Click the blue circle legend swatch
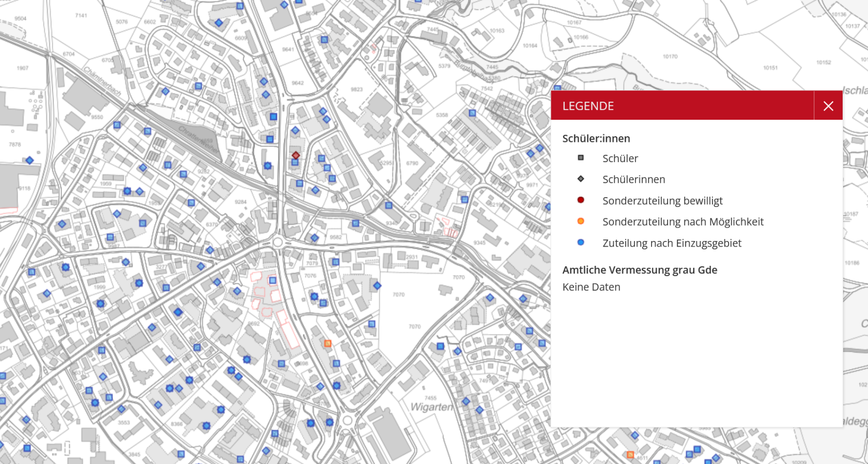 pyautogui.click(x=581, y=243)
